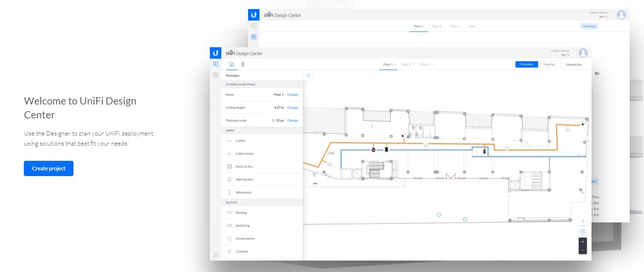The image size is (644, 272).
Task: Select the Switching device icon
Action: point(229,225)
